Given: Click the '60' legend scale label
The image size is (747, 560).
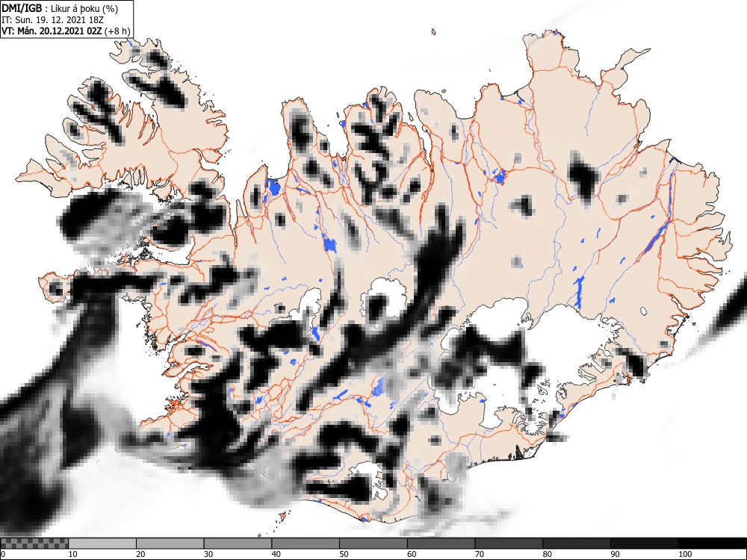Looking at the screenshot, I should 412,554.
